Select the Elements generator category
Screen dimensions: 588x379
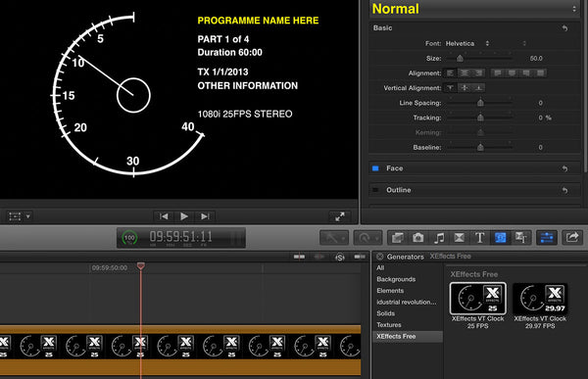coord(390,291)
